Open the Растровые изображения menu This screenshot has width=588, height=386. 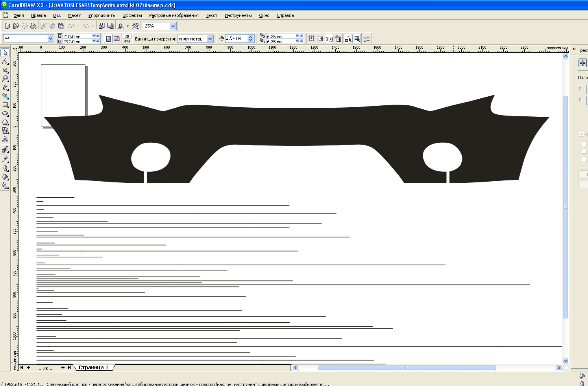coord(174,15)
